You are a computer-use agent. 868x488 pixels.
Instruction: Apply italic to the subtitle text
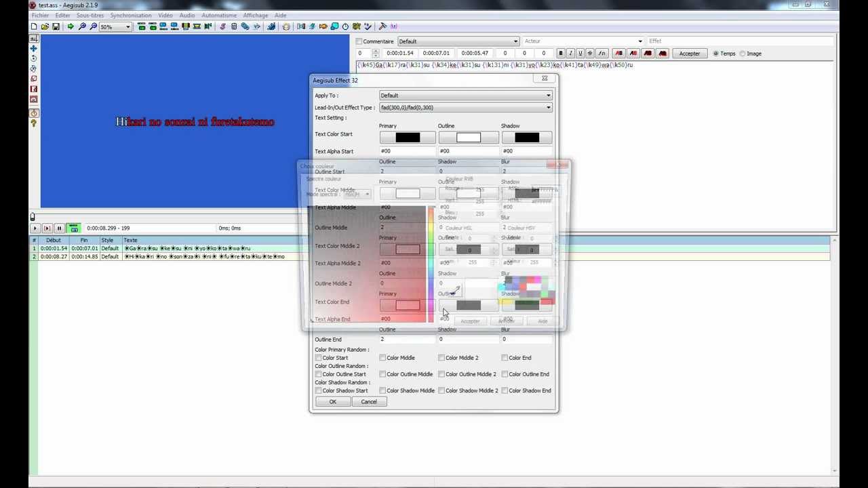tap(570, 54)
